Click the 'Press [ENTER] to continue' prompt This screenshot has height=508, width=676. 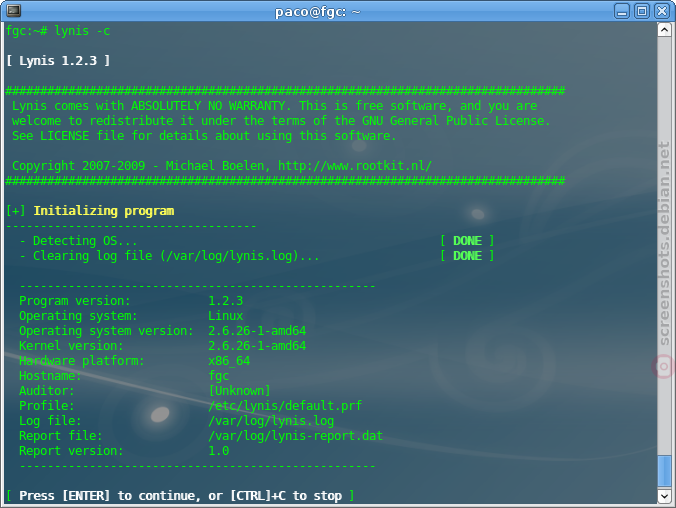click(181, 496)
